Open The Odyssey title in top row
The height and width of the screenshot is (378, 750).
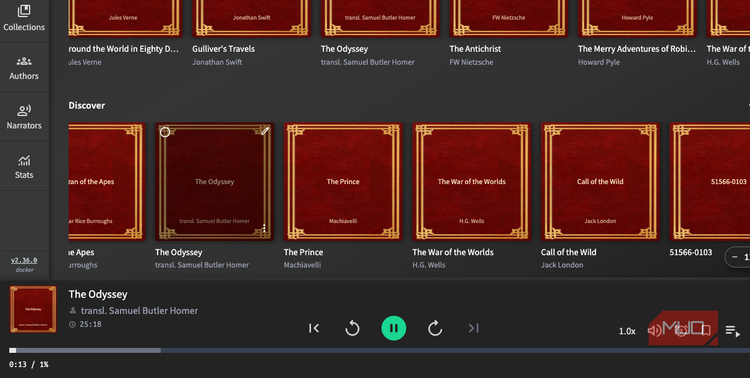point(344,49)
